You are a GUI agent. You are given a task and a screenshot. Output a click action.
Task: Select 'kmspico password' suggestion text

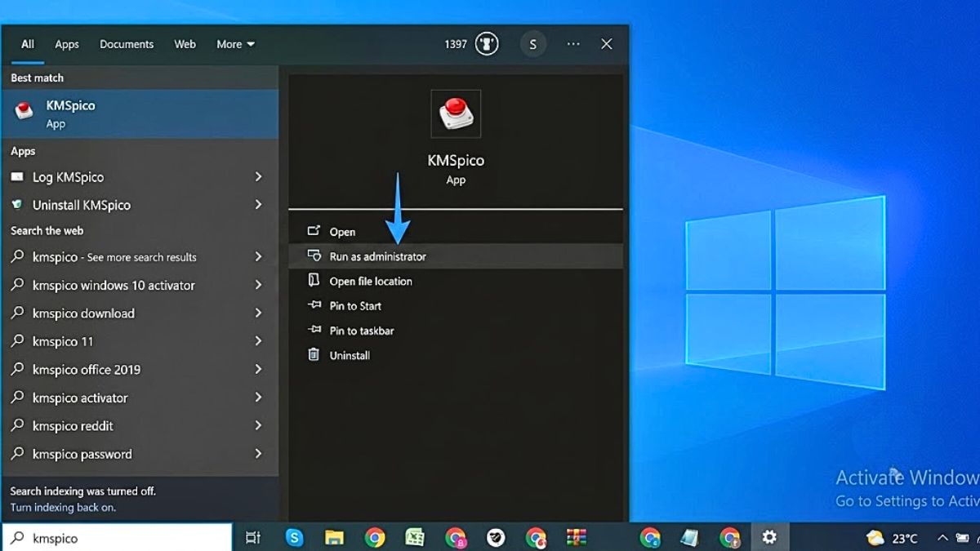tap(82, 455)
